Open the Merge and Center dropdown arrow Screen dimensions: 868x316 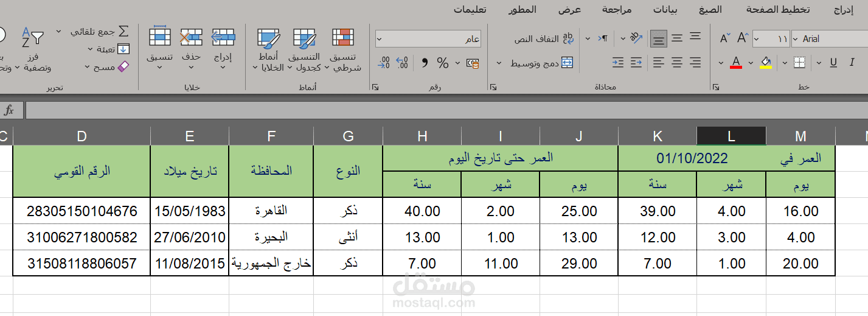(x=499, y=63)
